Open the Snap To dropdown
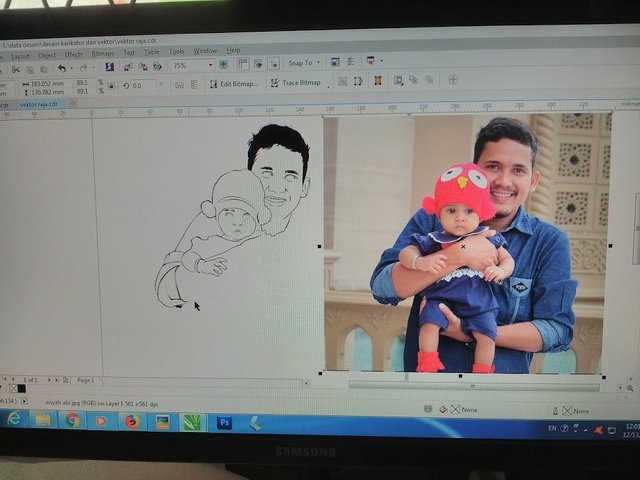Viewport: 640px width, 480px height. pos(304,62)
